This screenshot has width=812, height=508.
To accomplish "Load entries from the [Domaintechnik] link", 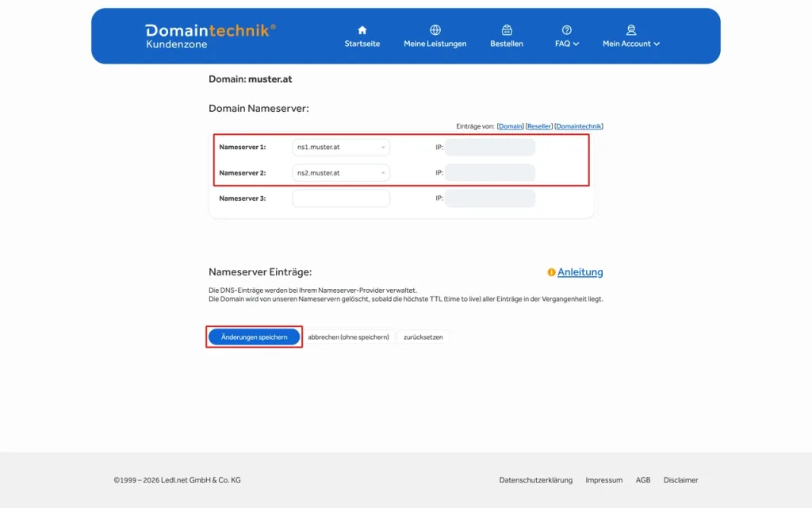I will [x=578, y=126].
